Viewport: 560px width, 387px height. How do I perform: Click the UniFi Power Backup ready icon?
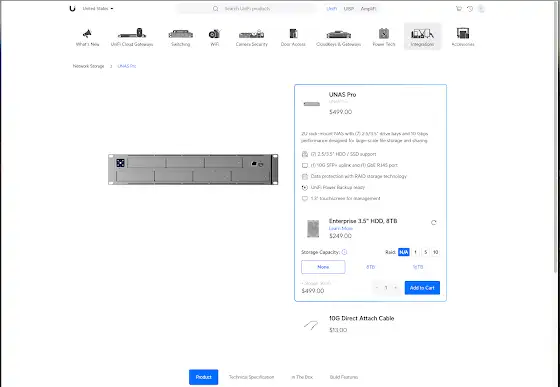305,187
